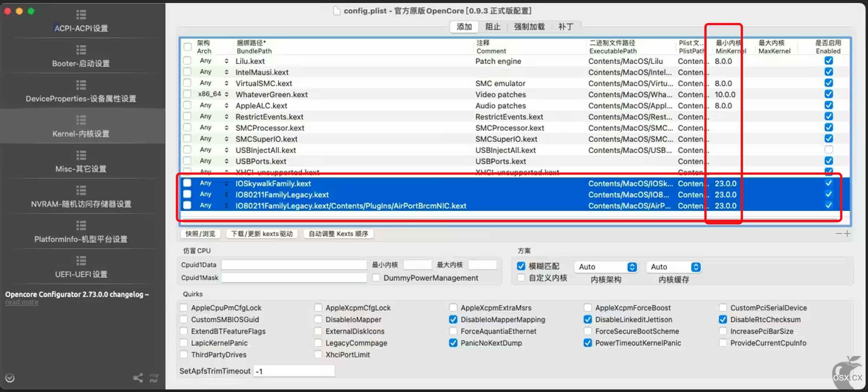Switch to the 添加 (Add) tab
868x392 pixels.
tap(464, 27)
